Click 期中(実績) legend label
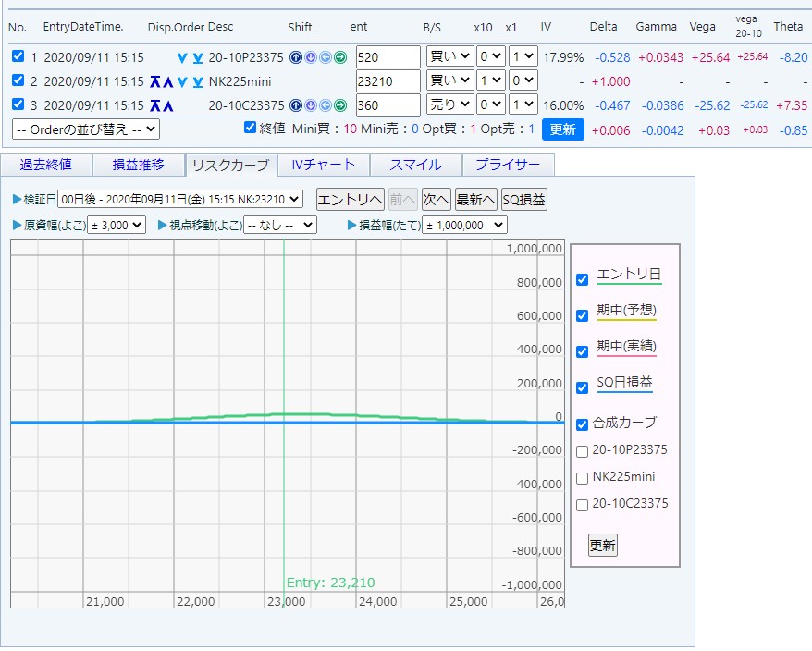This screenshot has height=651, width=812. click(627, 347)
